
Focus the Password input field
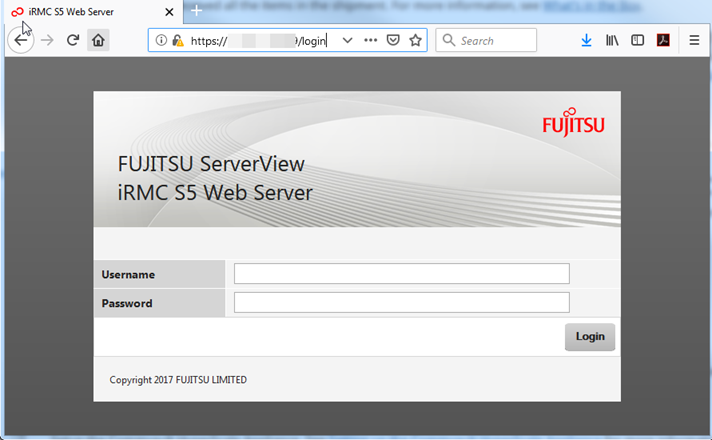click(401, 303)
